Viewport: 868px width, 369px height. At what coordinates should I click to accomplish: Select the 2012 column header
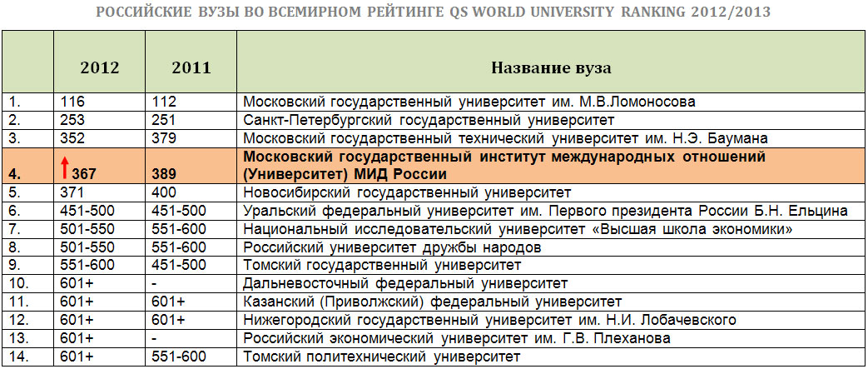(x=99, y=67)
